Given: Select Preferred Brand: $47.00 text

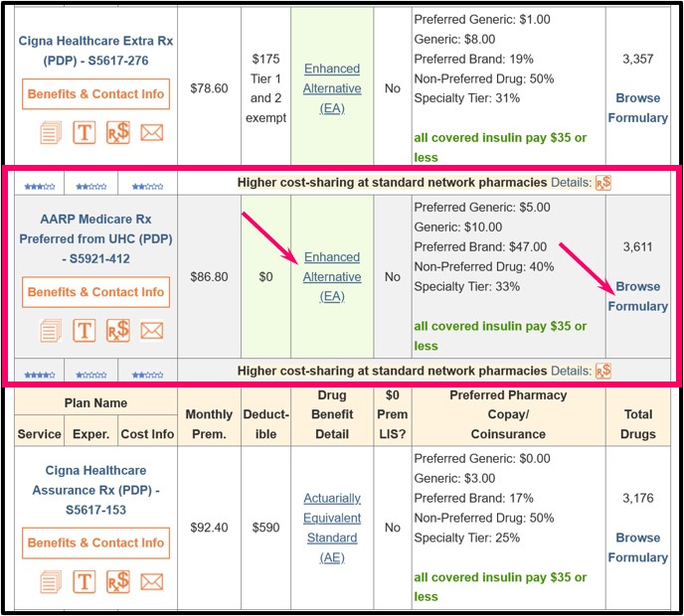Looking at the screenshot, I should [x=480, y=247].
